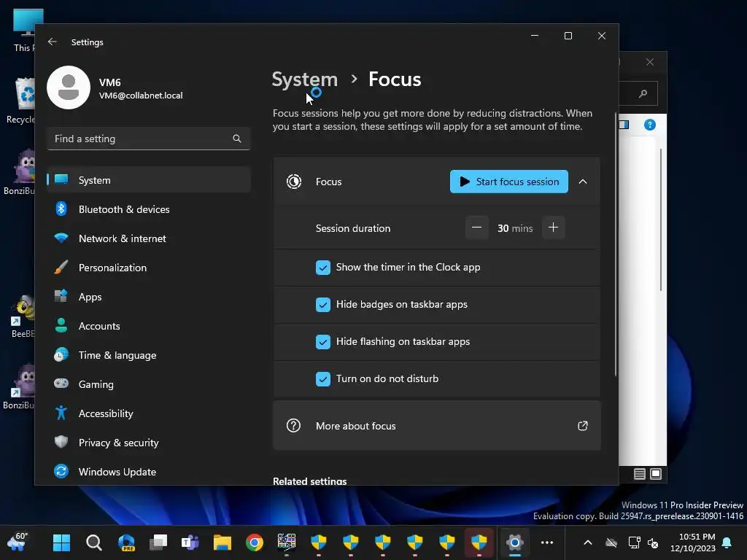Click the Settings window vertical scrollbar
Viewport: 747px width, 560px height.
[x=616, y=244]
